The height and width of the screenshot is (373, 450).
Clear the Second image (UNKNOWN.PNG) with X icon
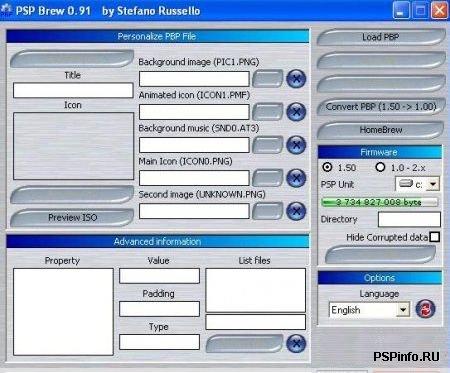pyautogui.click(x=296, y=211)
